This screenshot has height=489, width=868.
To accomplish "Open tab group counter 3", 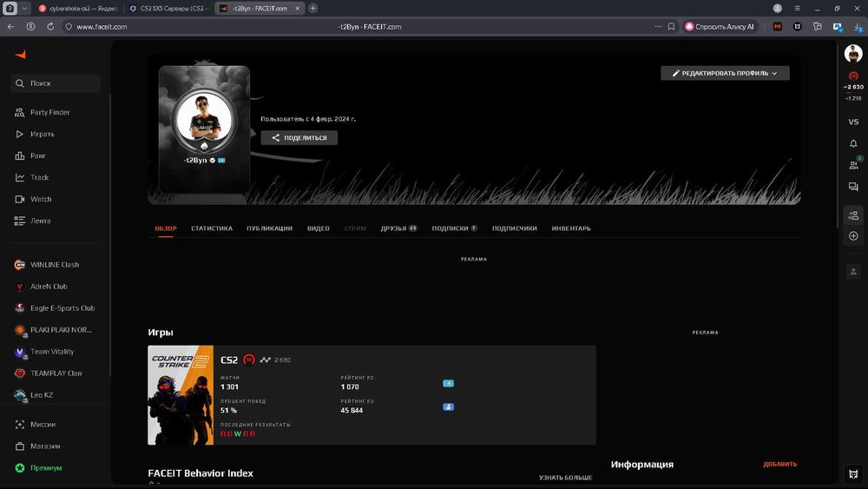I will pos(10,9).
